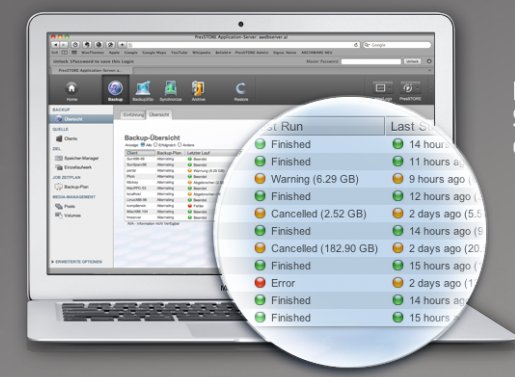Viewport: 515px width, 377px height.
Task: Open the Reading List icon in the bookmarks bar
Action: [x=64, y=53]
